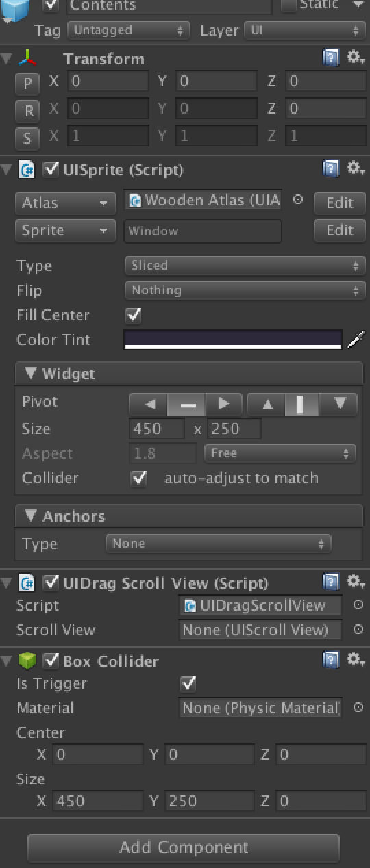This screenshot has width=370, height=868.
Task: Set pivot to left alignment arrow
Action: (x=149, y=405)
